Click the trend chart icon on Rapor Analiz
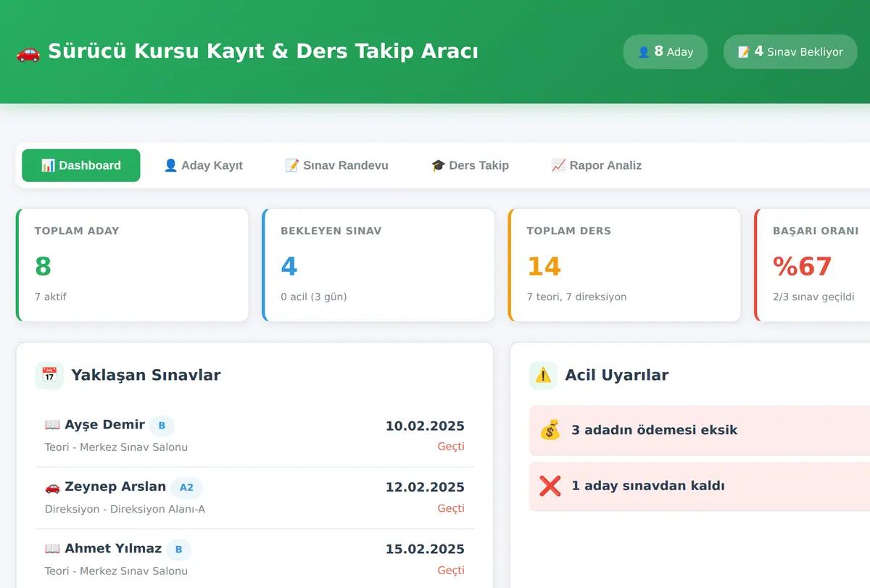 click(558, 165)
